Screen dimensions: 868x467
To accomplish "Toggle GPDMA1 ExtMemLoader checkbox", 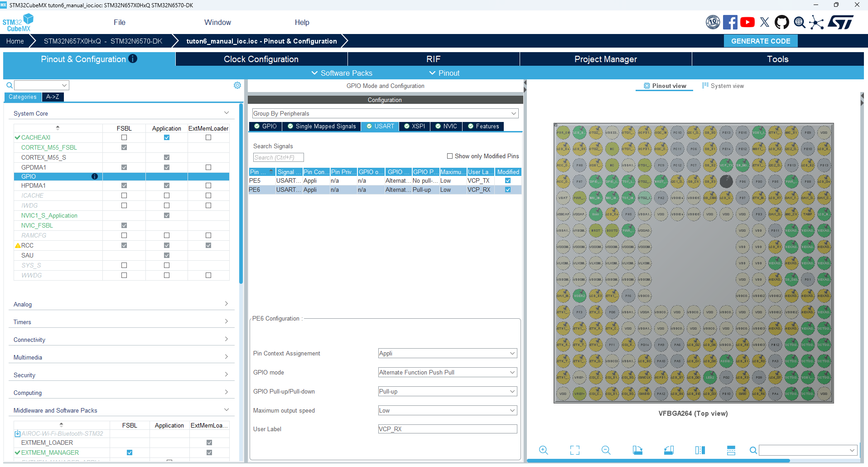I will click(208, 167).
